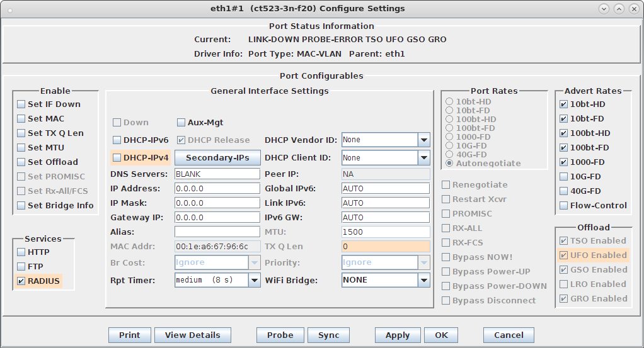Open the Rpt Timer dropdown
The height and width of the screenshot is (348, 644).
point(254,280)
